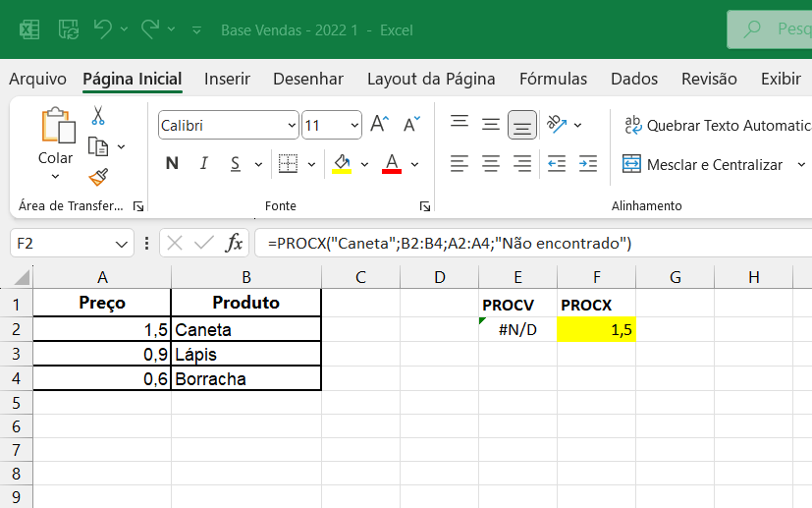Image resolution: width=812 pixels, height=508 pixels.
Task: Align text left
Action: (x=460, y=164)
